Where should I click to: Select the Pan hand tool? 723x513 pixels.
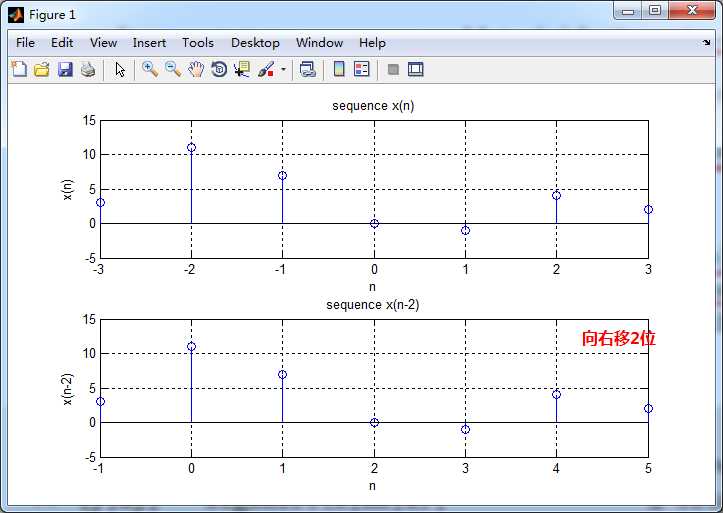[196, 70]
